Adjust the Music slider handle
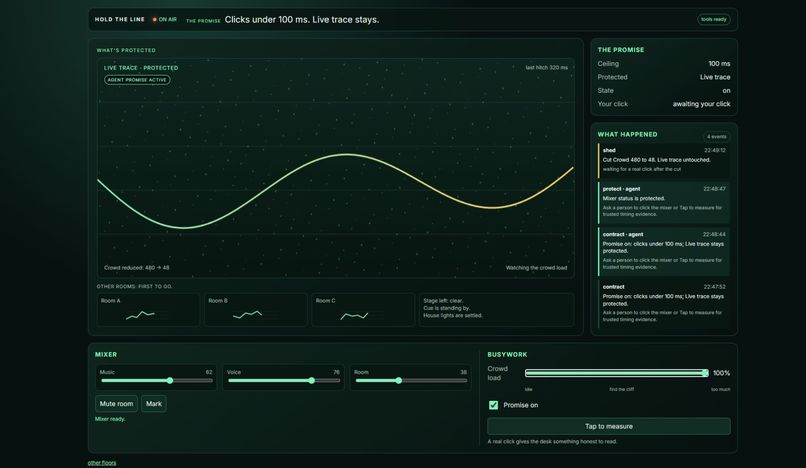 [170, 381]
